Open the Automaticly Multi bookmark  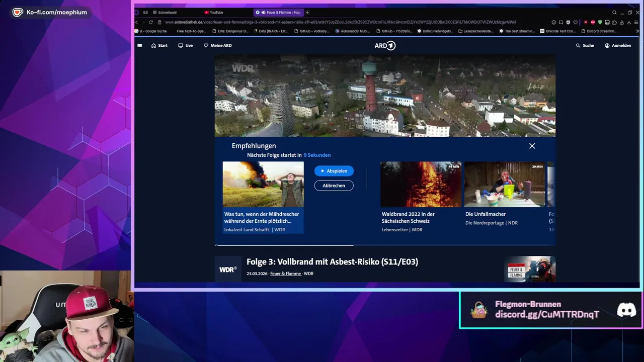click(x=353, y=31)
